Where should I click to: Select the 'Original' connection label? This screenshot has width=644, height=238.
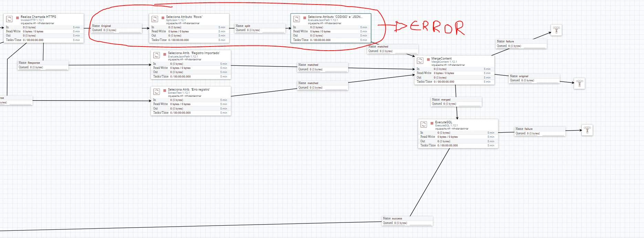point(116,28)
